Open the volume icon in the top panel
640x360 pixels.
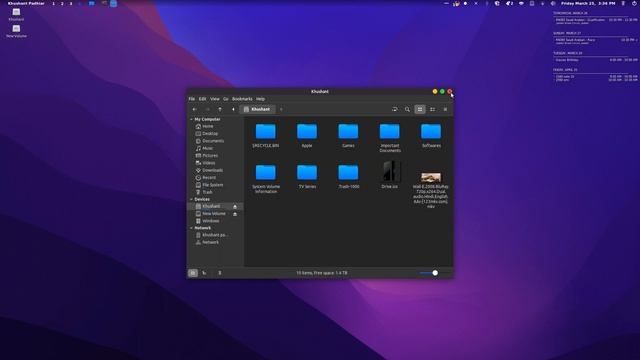click(553, 3)
